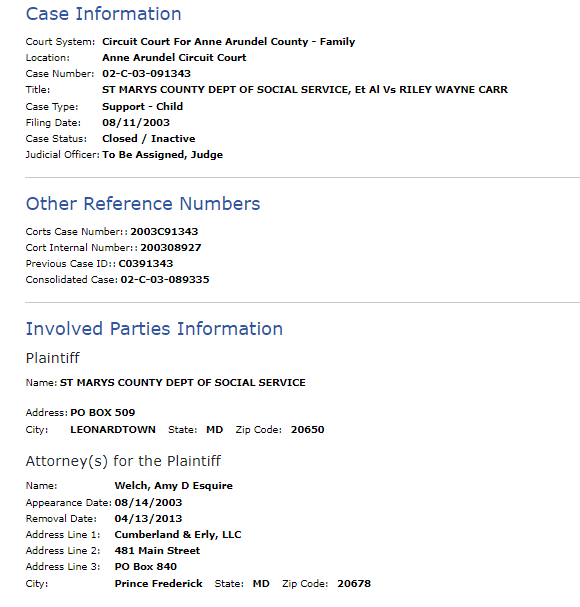Click the attorney removal date 04/13/2013
Image resolution: width=580 pixels, height=607 pixels.
pyautogui.click(x=148, y=519)
